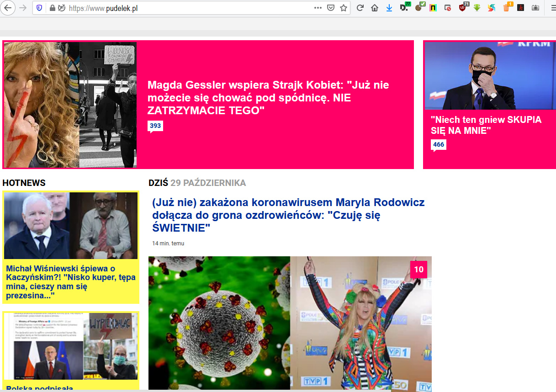Viewport: 556px width, 392px height.
Task: Open the Firefox downloads arrow
Action: (389, 8)
